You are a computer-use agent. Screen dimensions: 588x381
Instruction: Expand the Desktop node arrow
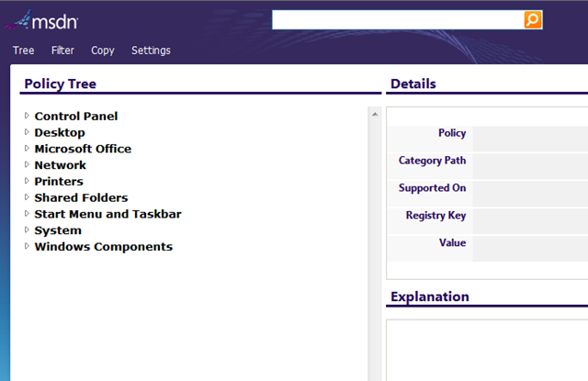tap(27, 132)
